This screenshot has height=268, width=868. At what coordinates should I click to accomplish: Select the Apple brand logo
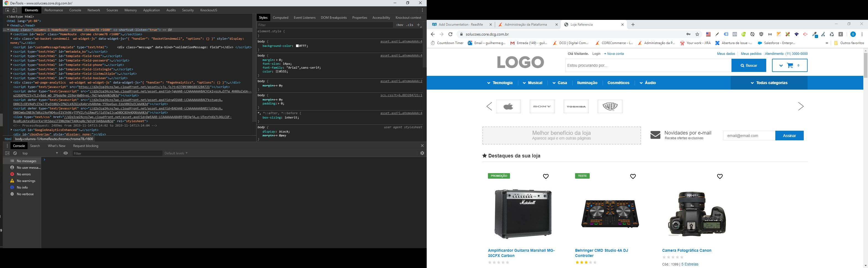508,106
